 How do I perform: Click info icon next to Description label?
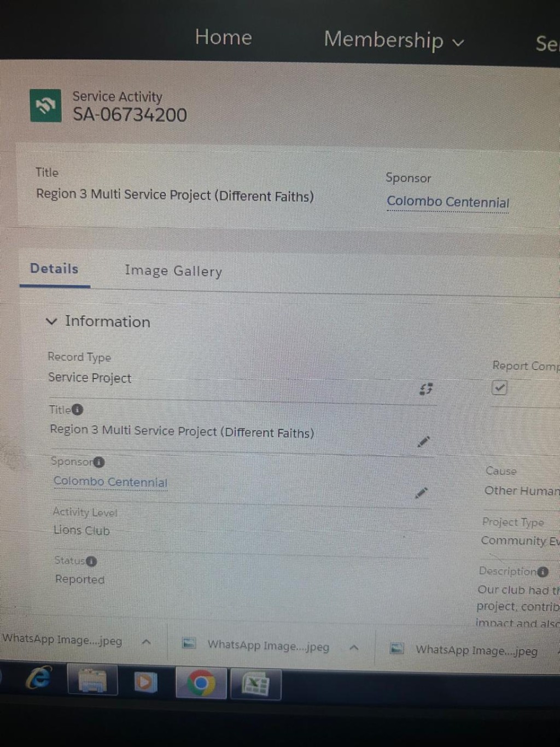click(542, 572)
